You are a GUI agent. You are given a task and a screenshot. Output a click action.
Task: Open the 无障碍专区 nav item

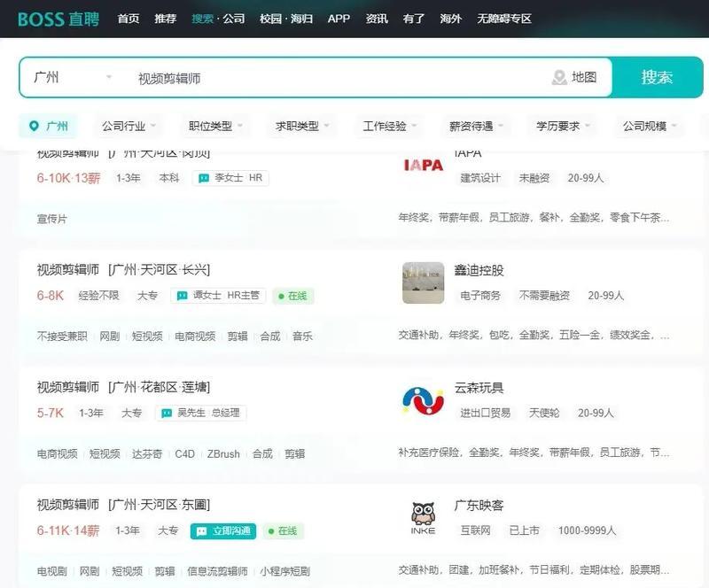coord(504,19)
